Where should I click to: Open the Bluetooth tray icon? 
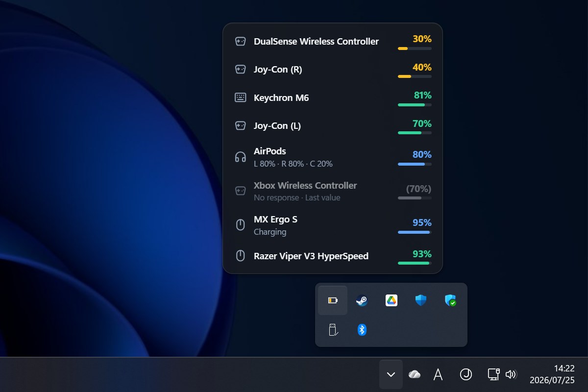click(362, 330)
